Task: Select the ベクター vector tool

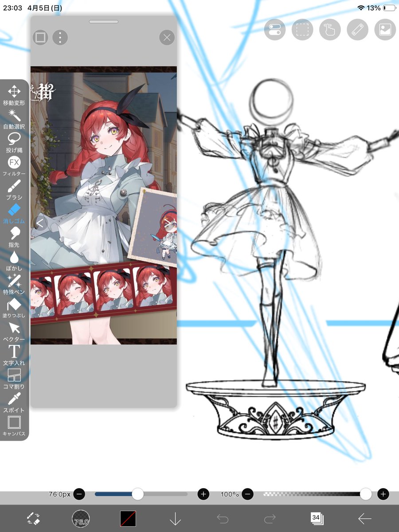Action: [x=14, y=331]
